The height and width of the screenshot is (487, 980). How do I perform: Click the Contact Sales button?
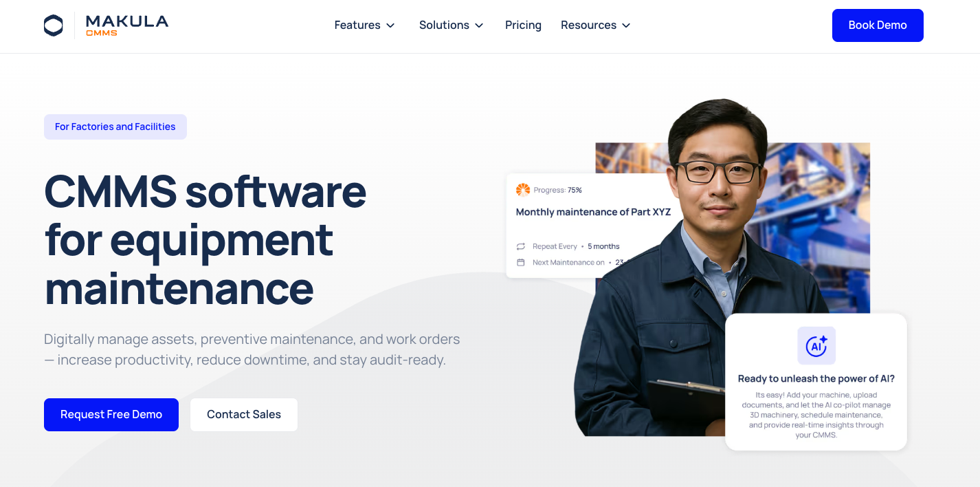pyautogui.click(x=244, y=415)
